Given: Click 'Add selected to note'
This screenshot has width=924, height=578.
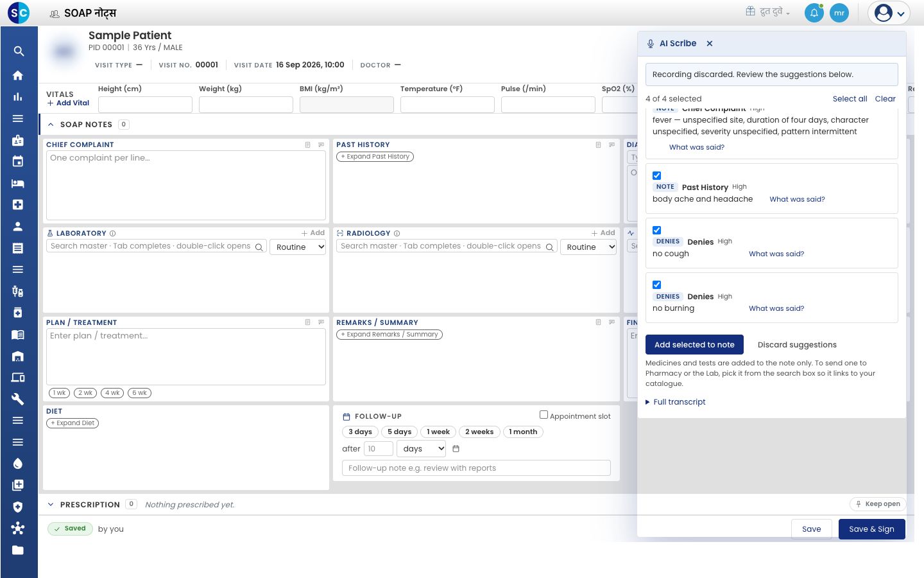Looking at the screenshot, I should [x=694, y=345].
